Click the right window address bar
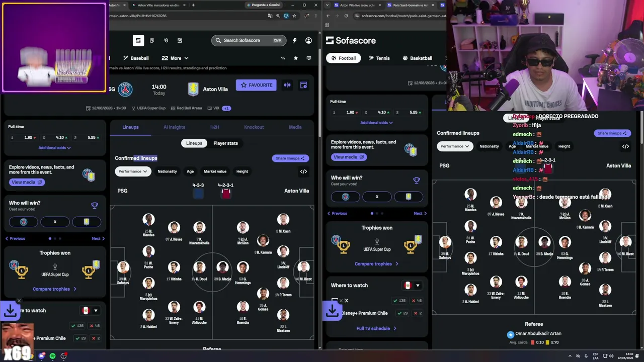644x362 pixels. (400, 16)
